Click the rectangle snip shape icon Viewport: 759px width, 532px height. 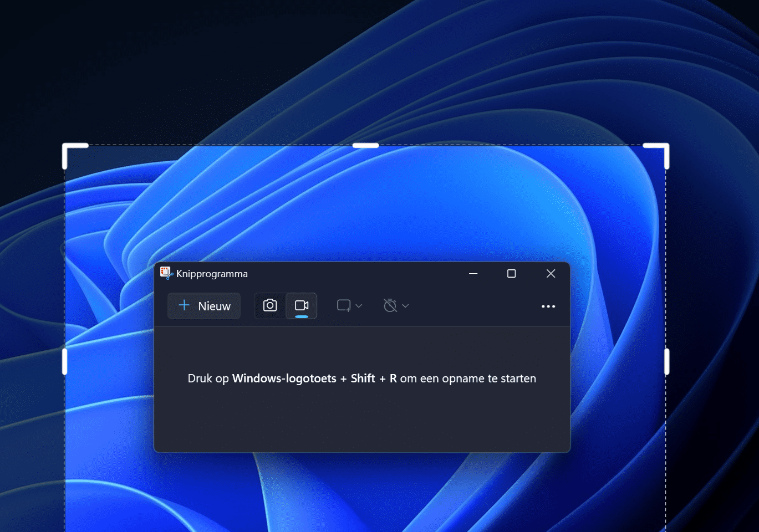pyautogui.click(x=344, y=305)
